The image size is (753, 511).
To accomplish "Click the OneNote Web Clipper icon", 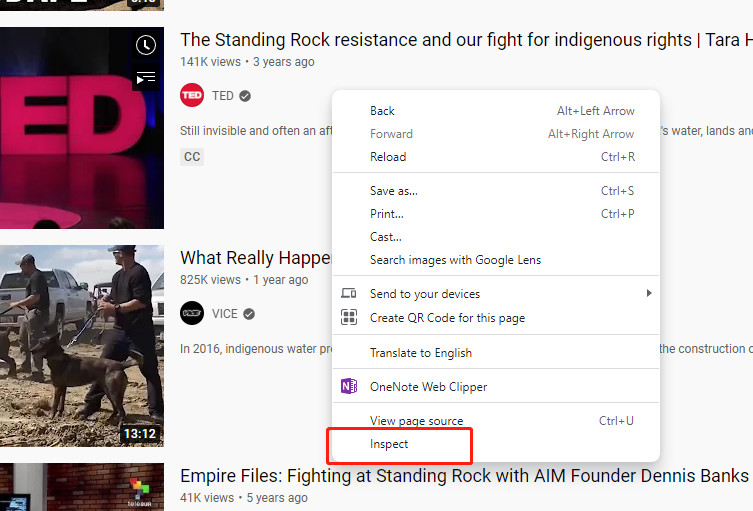I will click(349, 387).
